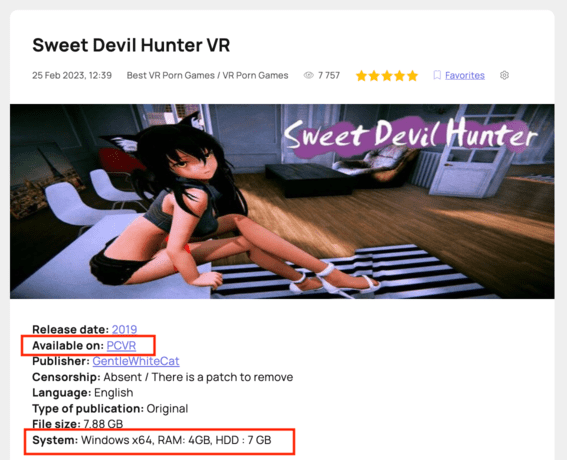
Task: Click the System requirements line
Action: click(152, 440)
